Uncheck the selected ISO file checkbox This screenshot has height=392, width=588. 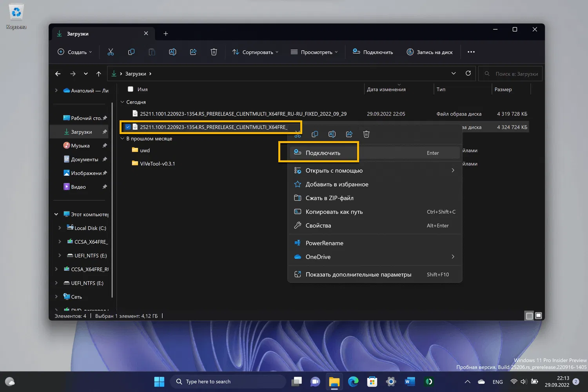pyautogui.click(x=128, y=127)
